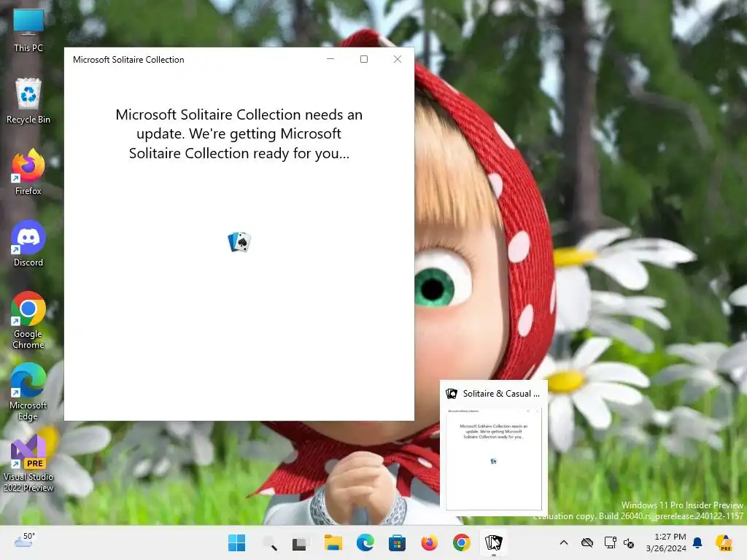This screenshot has height=560, width=747.
Task: Open File Explorer from taskbar
Action: [333, 542]
